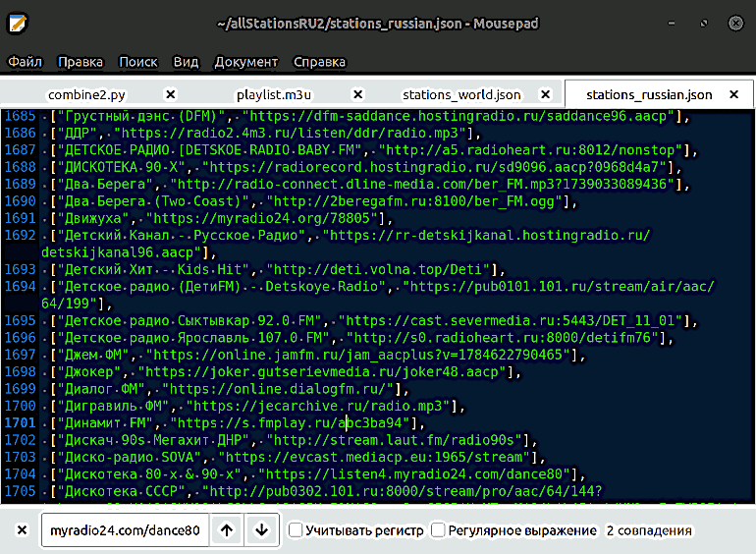Click line number 1685 in gutter
This screenshot has height=554, width=756.
(x=21, y=116)
